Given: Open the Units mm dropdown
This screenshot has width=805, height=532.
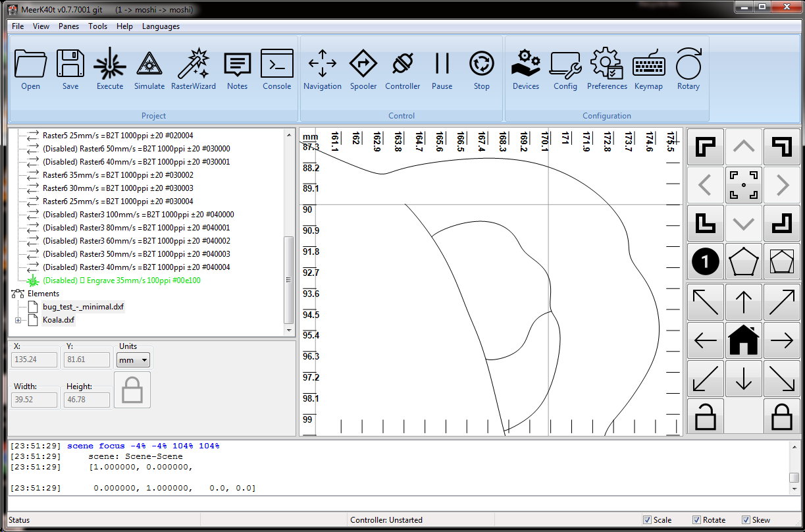Looking at the screenshot, I should pos(133,360).
